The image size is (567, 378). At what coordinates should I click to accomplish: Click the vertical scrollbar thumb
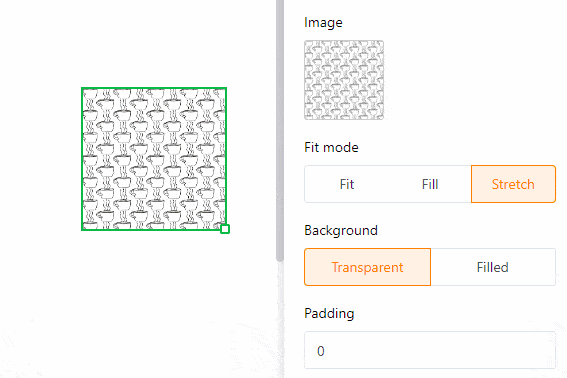tap(280, 130)
